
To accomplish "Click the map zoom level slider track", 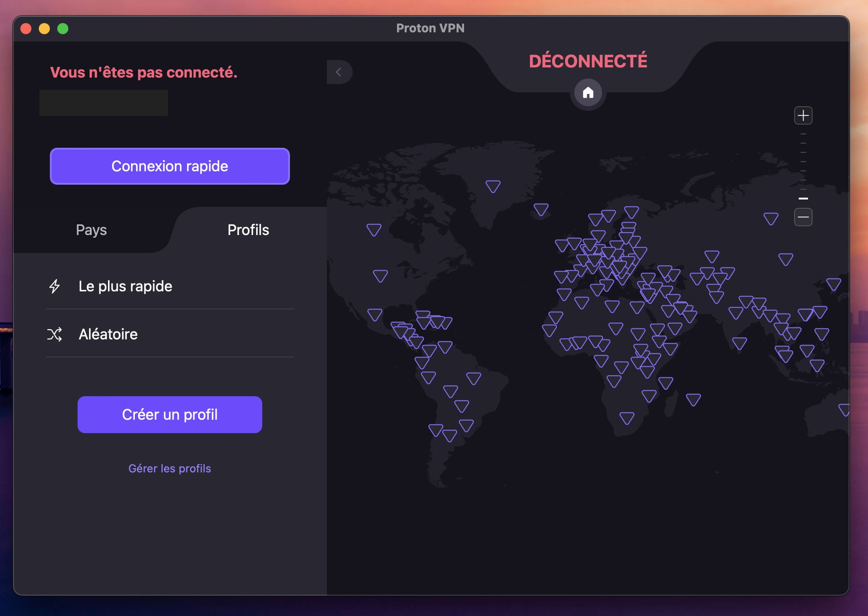I will [803, 166].
